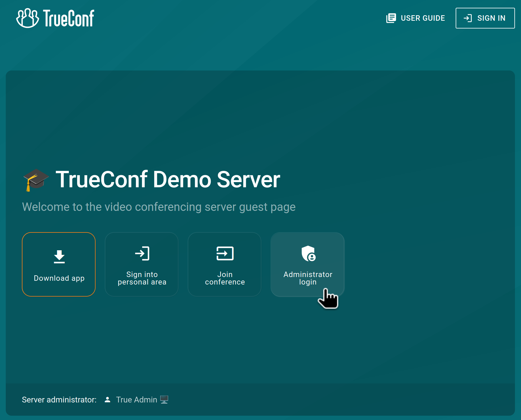Open the USER GUIDE text link
Image resolution: width=521 pixels, height=420 pixels.
coord(423,18)
